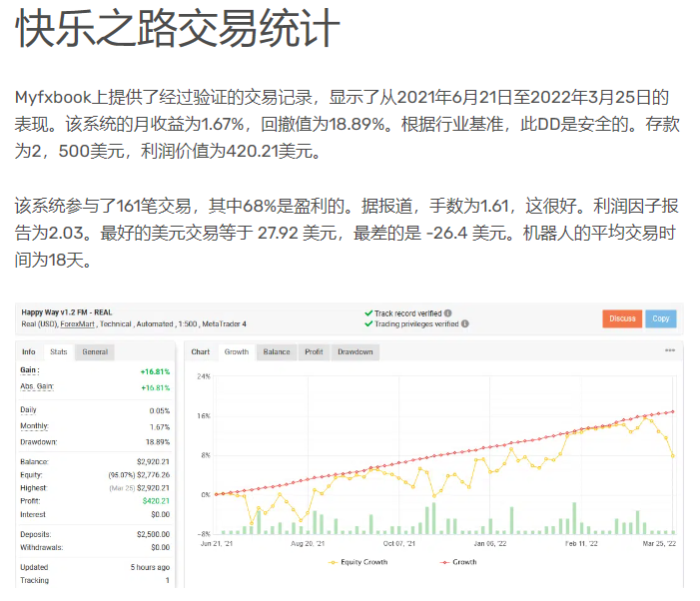Click the Track record verified info icon
This screenshot has height=601, width=700.
coord(447,312)
